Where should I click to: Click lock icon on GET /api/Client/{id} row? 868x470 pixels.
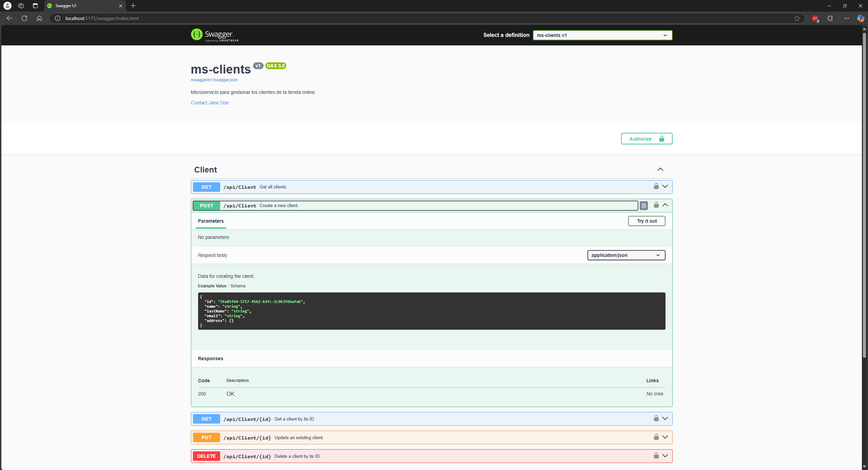pyautogui.click(x=656, y=418)
